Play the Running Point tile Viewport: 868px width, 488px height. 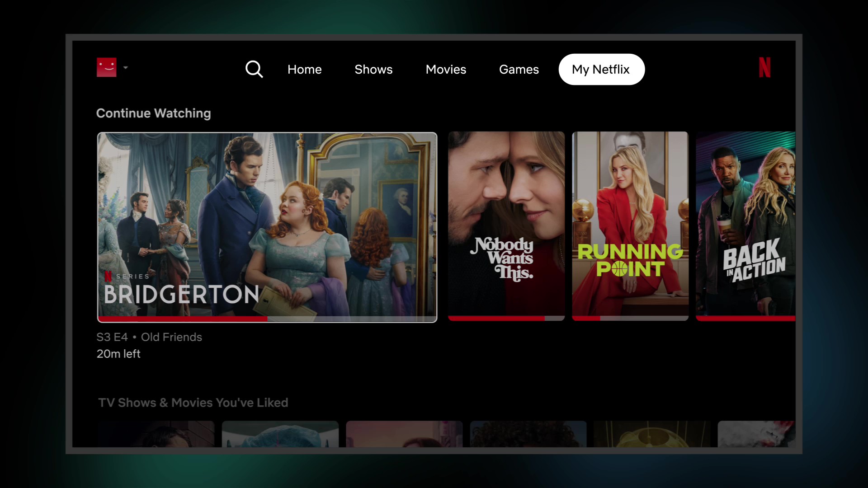click(x=630, y=226)
